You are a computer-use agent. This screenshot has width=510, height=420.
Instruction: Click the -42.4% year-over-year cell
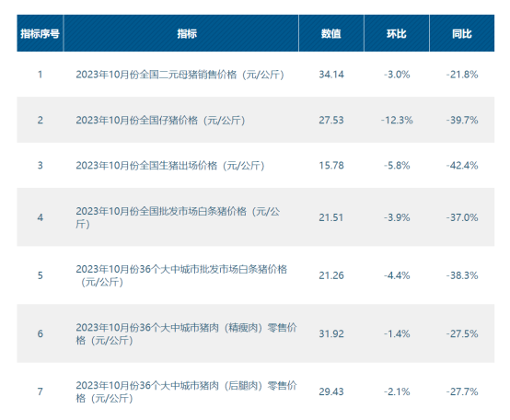(x=462, y=165)
